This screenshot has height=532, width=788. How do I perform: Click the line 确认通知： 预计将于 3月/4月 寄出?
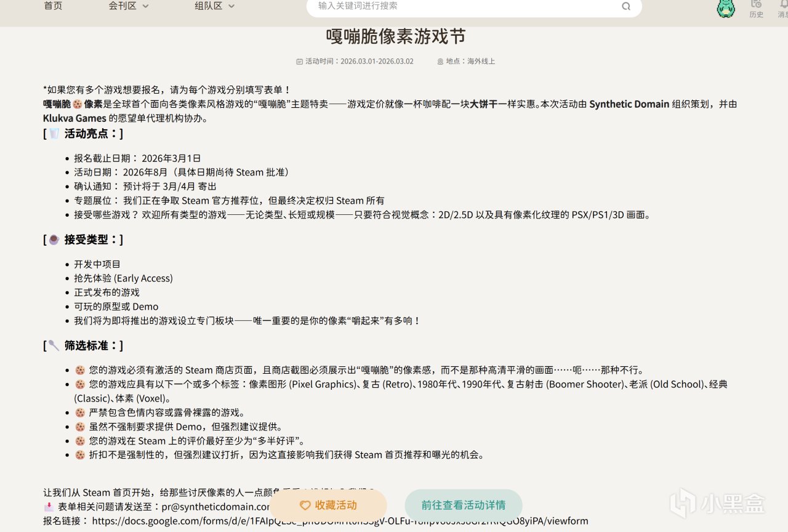(x=145, y=187)
